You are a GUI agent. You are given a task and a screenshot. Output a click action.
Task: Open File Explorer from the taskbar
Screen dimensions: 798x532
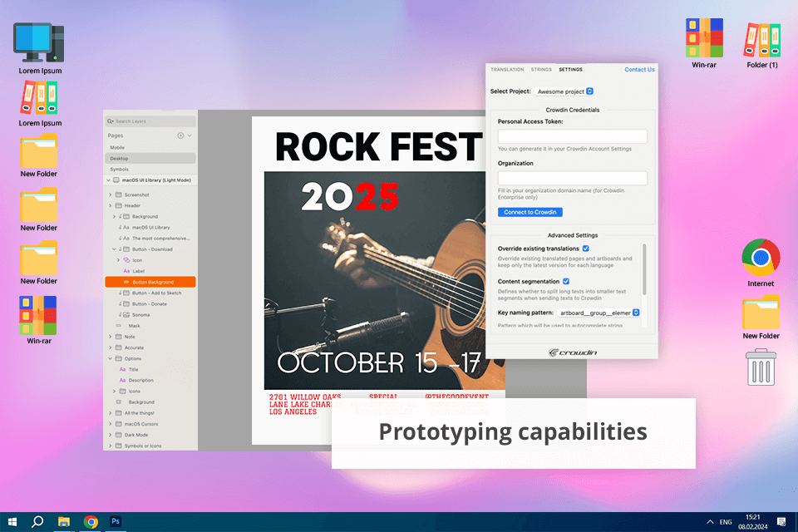tap(64, 522)
